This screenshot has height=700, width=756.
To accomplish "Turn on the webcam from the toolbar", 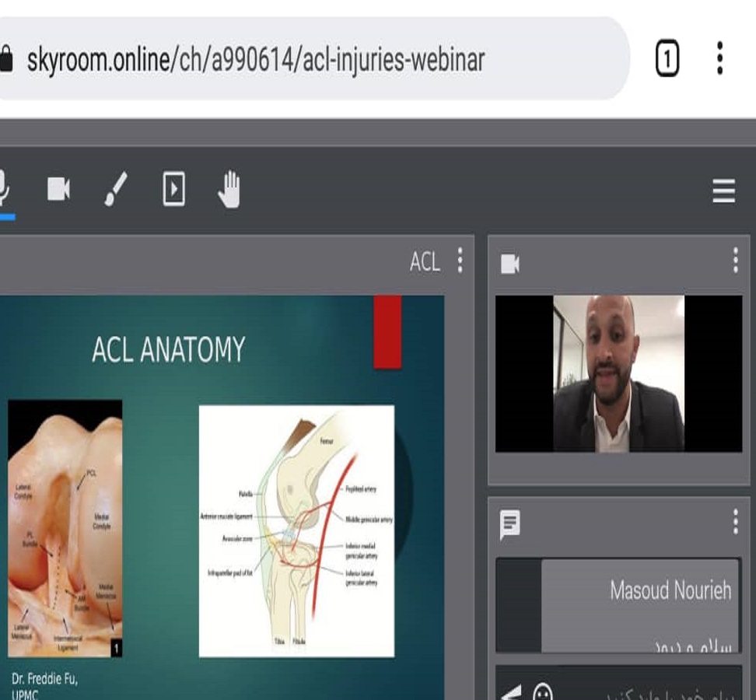I will coord(58,189).
